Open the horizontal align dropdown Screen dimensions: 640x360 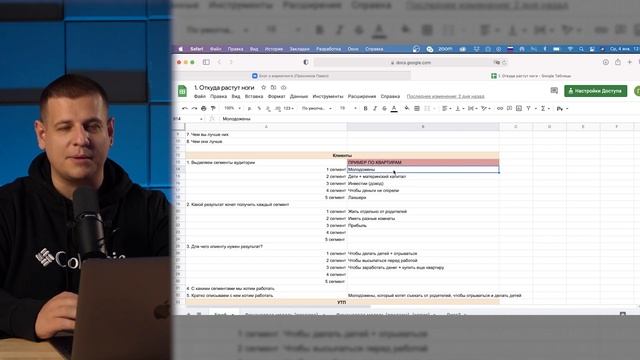tap(446, 109)
